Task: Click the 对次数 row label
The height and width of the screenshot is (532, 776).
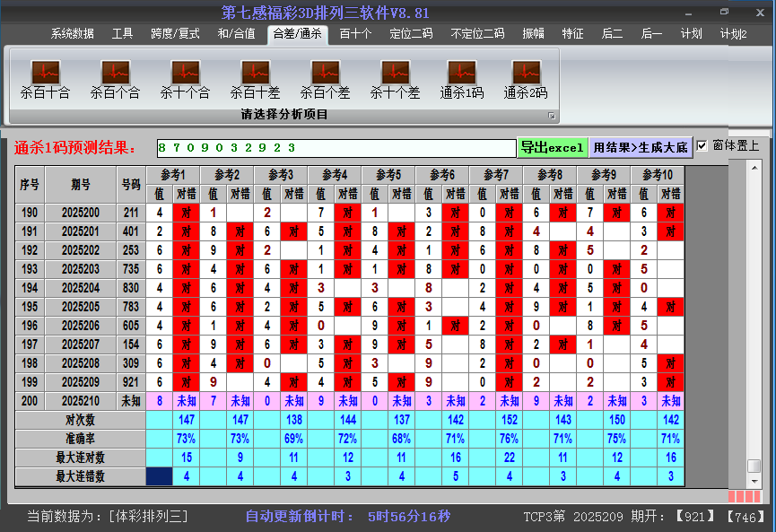Action: click(x=81, y=420)
